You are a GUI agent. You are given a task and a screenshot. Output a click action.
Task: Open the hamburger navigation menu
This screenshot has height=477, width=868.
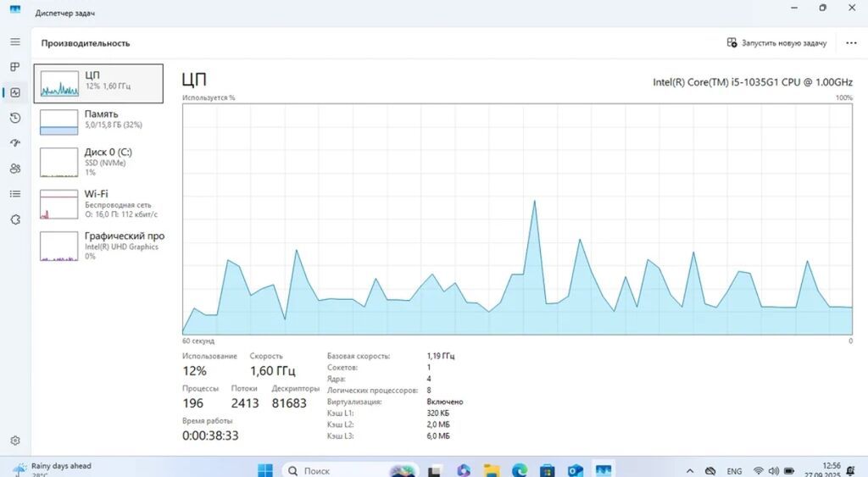(15, 42)
